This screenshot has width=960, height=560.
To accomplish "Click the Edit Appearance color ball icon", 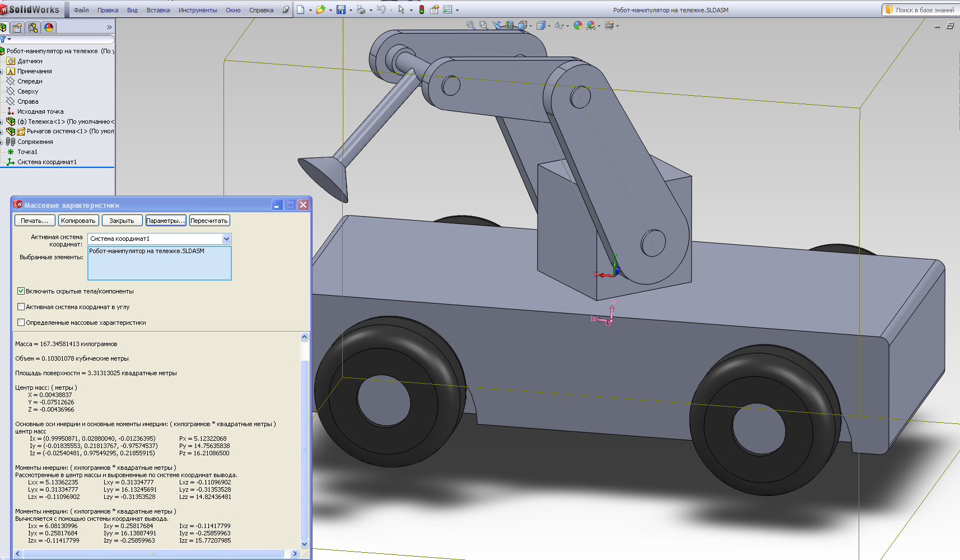I will pyautogui.click(x=578, y=25).
